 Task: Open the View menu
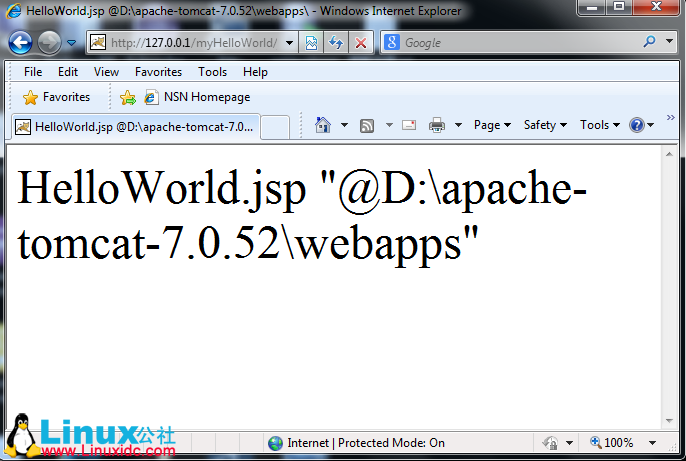(x=106, y=72)
